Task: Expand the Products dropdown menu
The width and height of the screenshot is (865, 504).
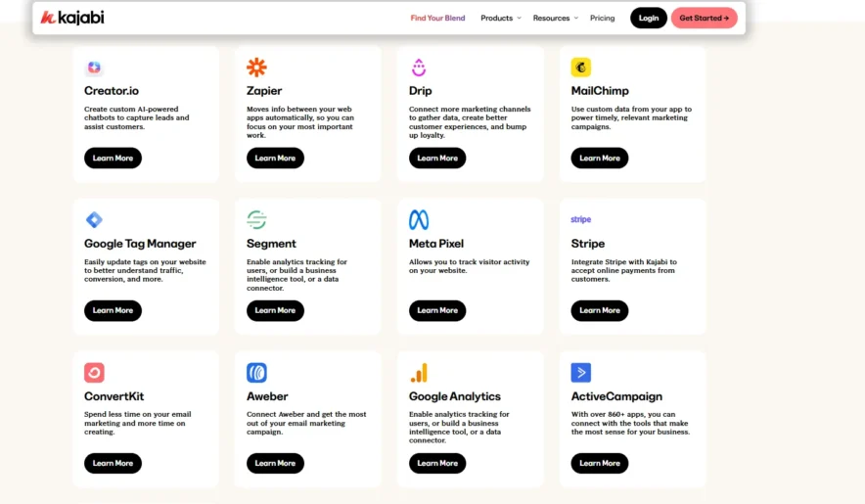Action: 500,18
